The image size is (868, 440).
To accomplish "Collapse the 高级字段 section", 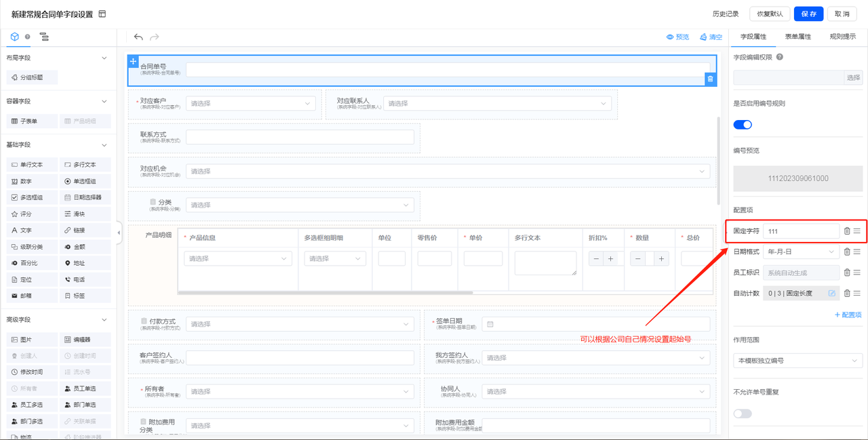I will (104, 319).
